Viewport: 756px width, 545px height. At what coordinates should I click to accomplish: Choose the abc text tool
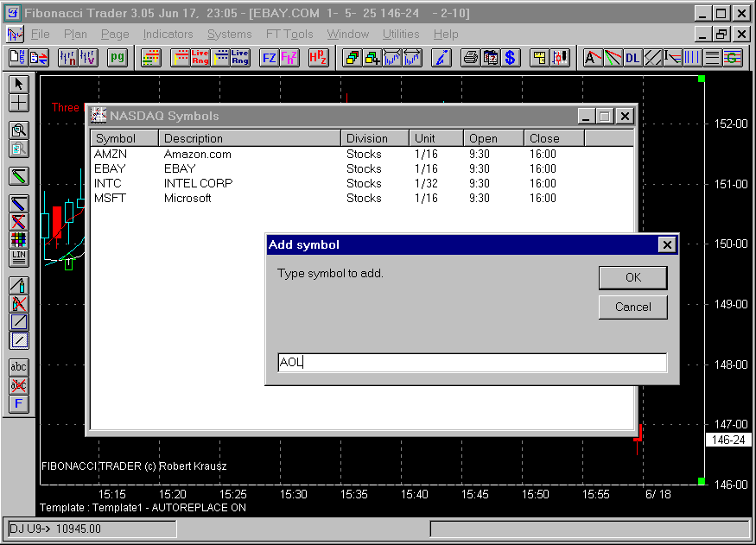(x=19, y=367)
